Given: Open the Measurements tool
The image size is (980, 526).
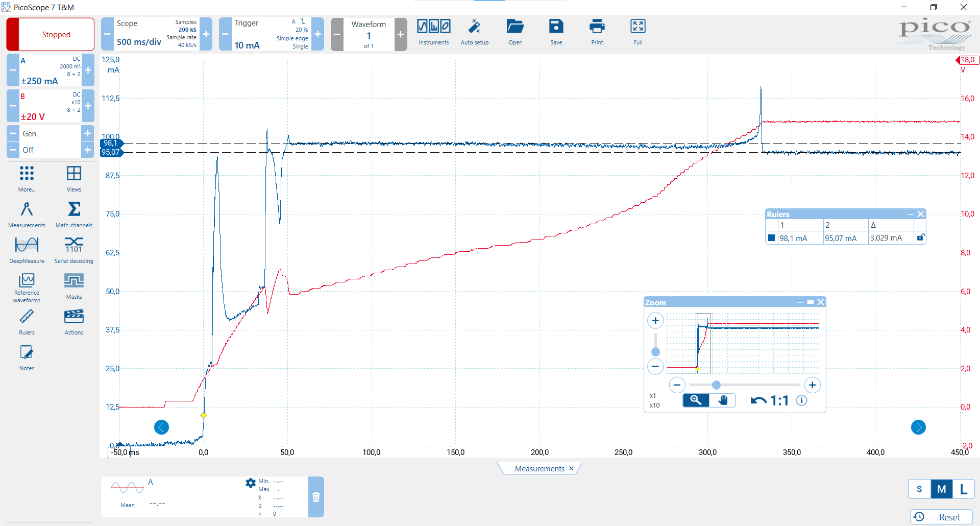Looking at the screenshot, I should point(27,214).
